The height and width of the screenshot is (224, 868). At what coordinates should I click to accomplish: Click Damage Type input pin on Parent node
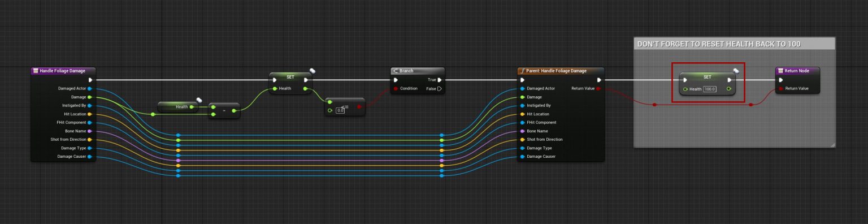point(522,148)
